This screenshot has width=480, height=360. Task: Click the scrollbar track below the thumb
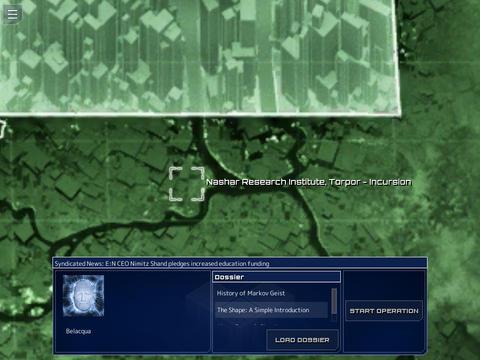(334, 317)
